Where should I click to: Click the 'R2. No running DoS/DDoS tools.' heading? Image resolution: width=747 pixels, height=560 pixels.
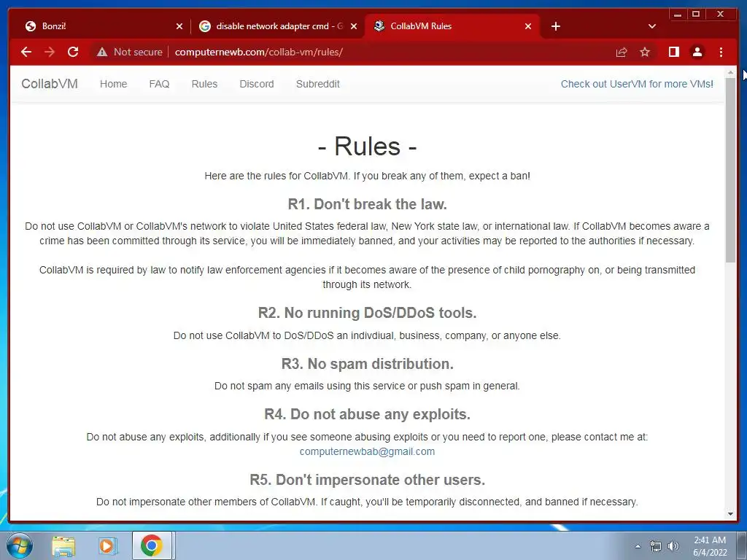tap(368, 313)
